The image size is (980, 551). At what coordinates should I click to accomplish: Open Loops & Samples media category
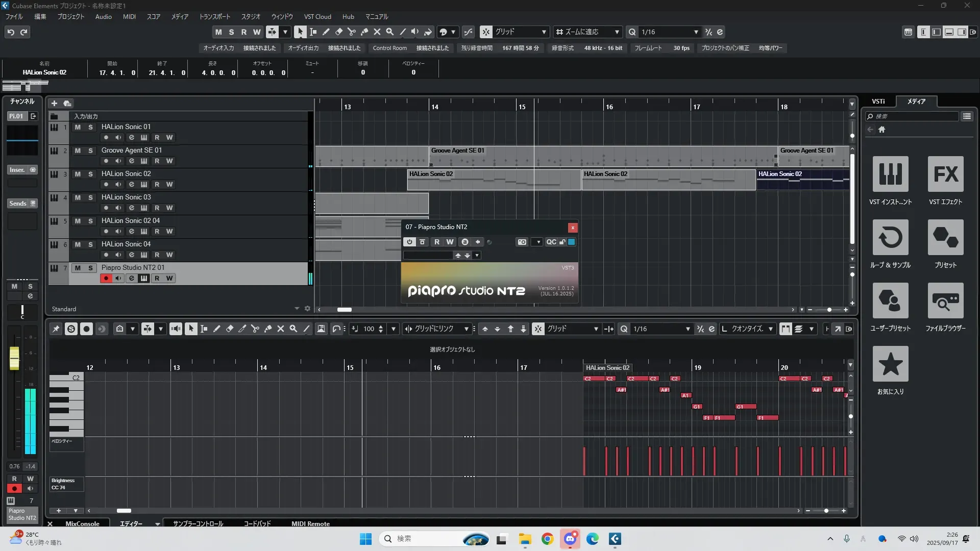click(x=890, y=237)
